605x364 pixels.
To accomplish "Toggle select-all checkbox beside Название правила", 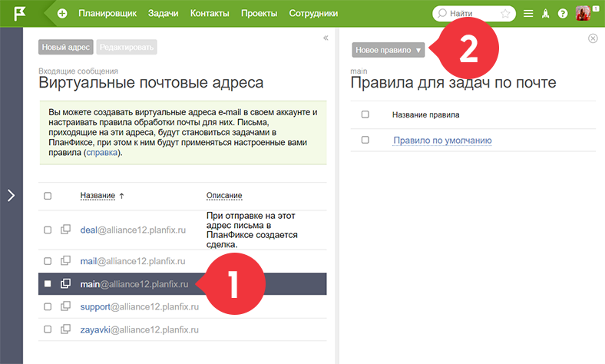I will click(365, 114).
